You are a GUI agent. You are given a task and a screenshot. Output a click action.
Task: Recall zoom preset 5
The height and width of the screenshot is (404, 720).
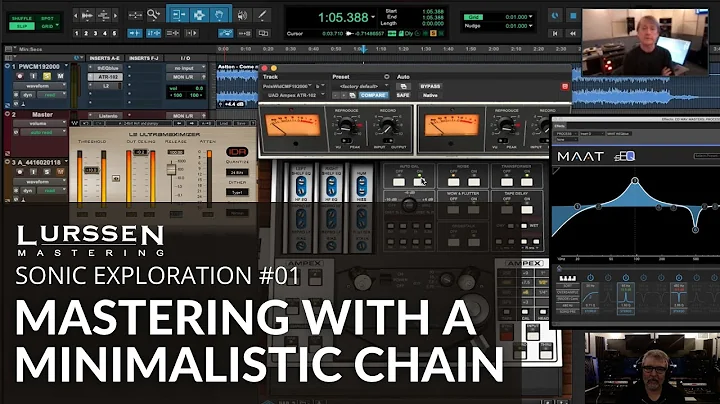pyautogui.click(x=114, y=33)
